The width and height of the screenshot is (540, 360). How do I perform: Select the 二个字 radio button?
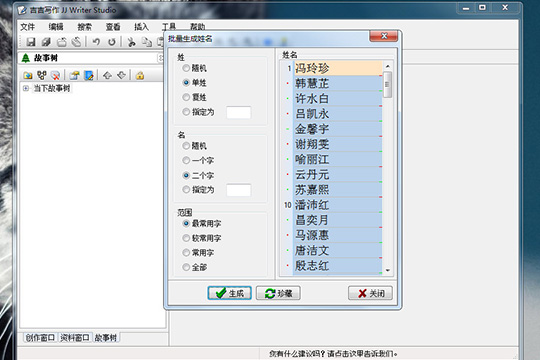pyautogui.click(x=198, y=175)
